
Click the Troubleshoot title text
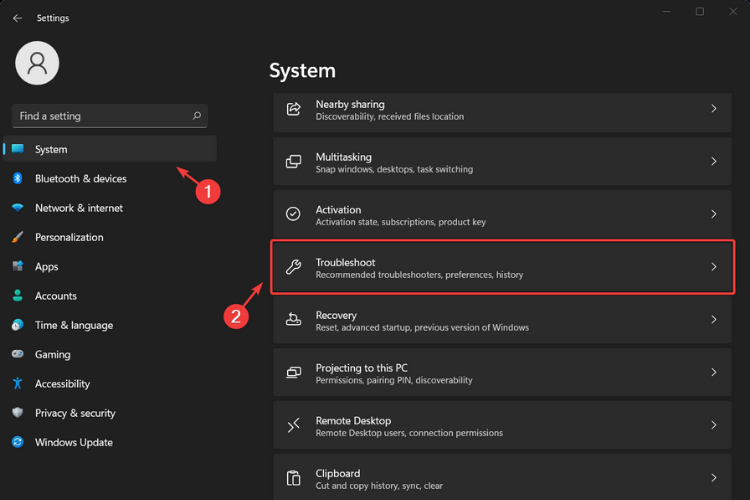pos(345,262)
